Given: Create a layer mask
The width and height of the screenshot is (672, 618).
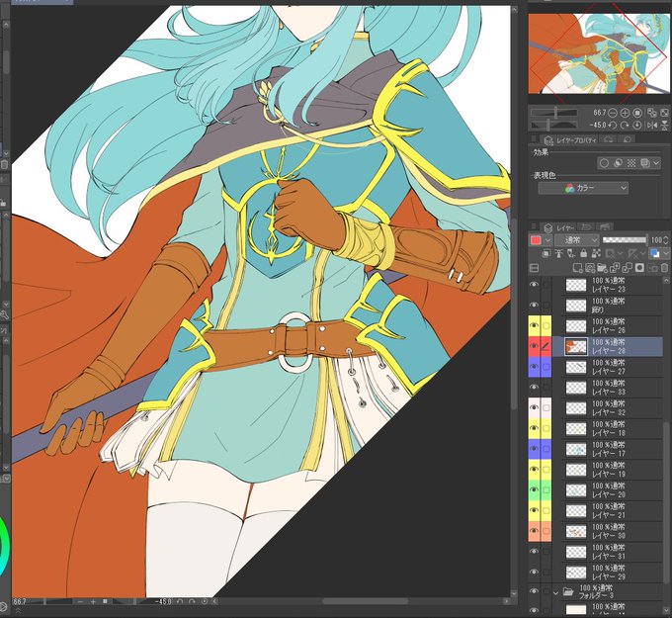Looking at the screenshot, I should click(x=639, y=268).
